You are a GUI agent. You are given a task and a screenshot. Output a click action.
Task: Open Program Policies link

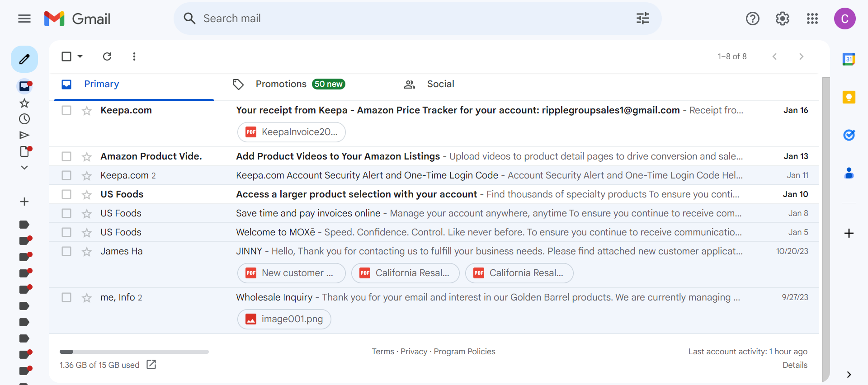[x=464, y=352]
